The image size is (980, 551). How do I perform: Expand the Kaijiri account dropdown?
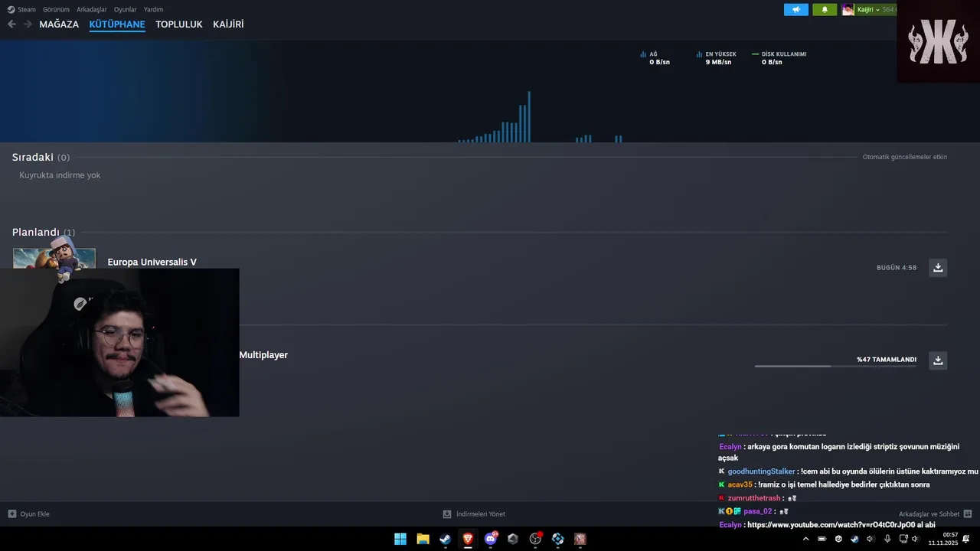click(x=868, y=10)
